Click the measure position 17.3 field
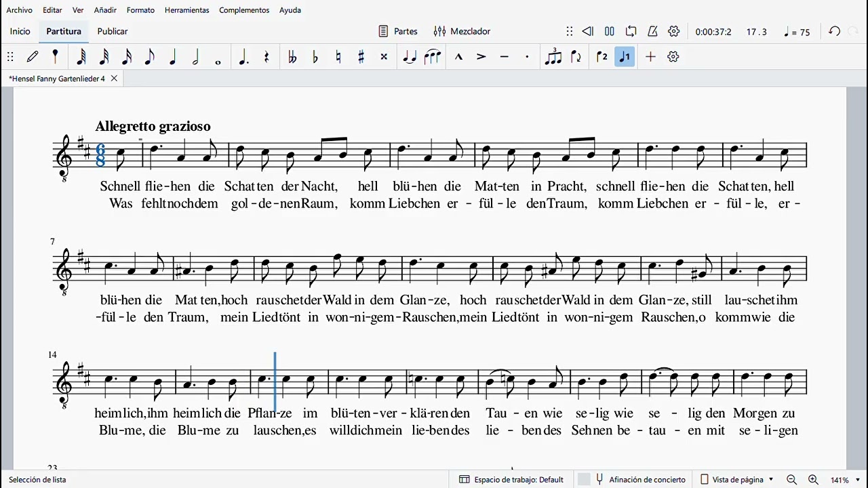This screenshot has height=488, width=868. tap(757, 32)
